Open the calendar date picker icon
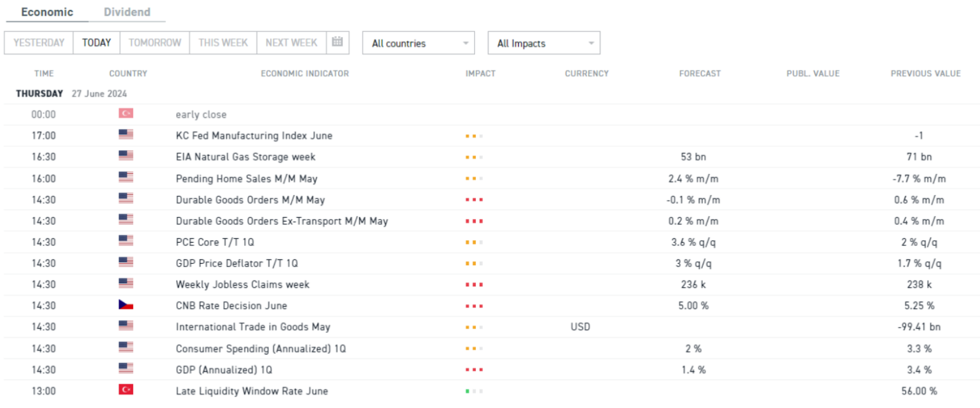Image resolution: width=980 pixels, height=408 pixels. pyautogui.click(x=337, y=42)
